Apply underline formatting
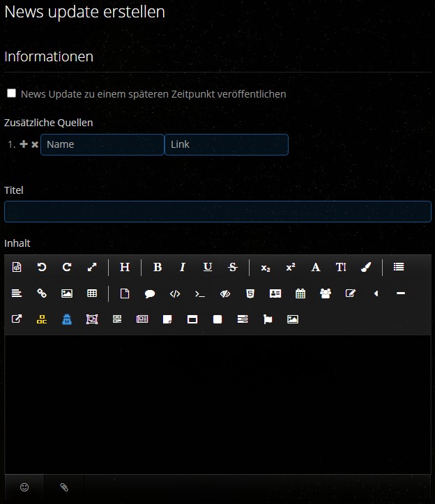This screenshot has height=504, width=435. point(208,267)
